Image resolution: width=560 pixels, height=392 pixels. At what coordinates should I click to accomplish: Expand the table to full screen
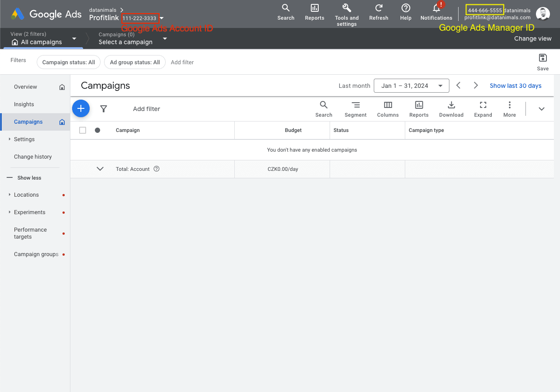(483, 109)
